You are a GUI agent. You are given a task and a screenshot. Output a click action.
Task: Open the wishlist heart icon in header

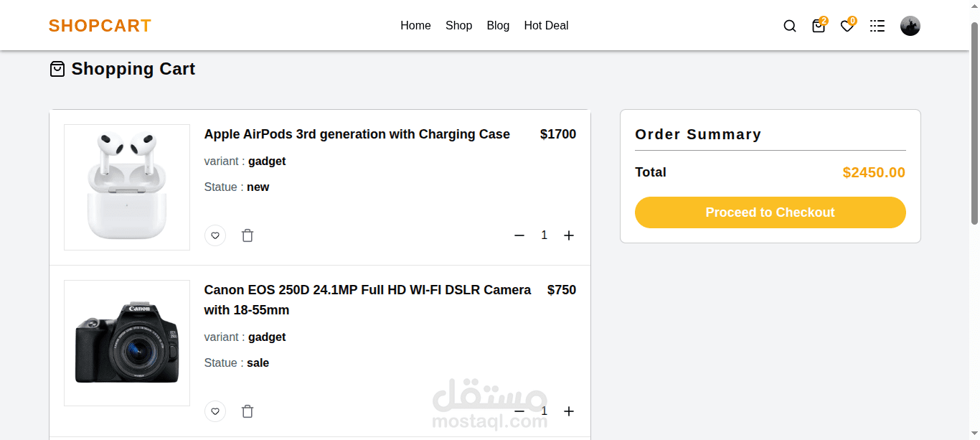[847, 26]
